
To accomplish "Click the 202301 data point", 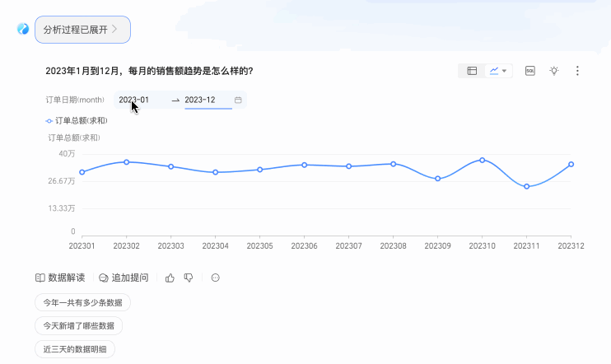I will 82,172.
